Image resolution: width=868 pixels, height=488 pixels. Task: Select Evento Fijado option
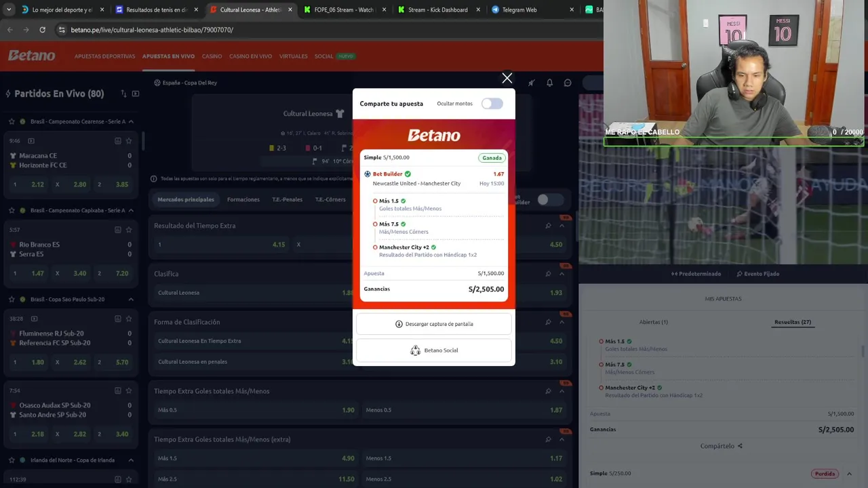coord(757,274)
